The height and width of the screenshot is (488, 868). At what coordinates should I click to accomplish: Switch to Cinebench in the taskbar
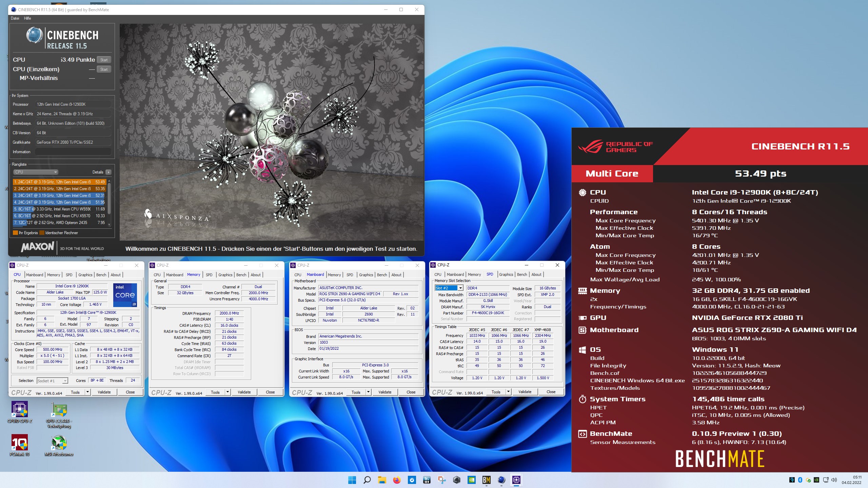click(501, 480)
